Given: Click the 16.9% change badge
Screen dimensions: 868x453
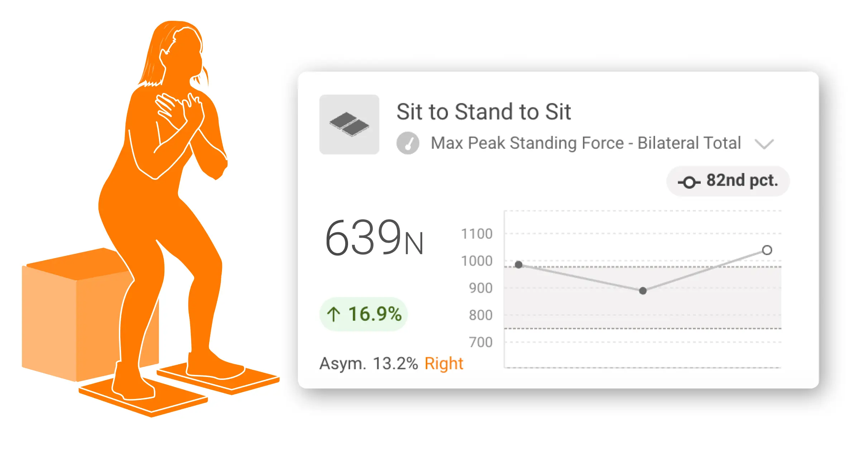Looking at the screenshot, I should 363,314.
